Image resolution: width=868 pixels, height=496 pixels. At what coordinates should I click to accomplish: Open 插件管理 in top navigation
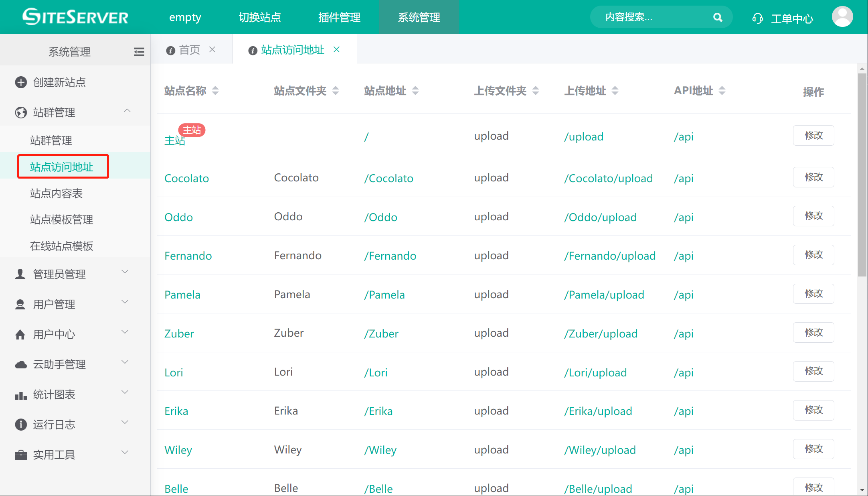(339, 17)
